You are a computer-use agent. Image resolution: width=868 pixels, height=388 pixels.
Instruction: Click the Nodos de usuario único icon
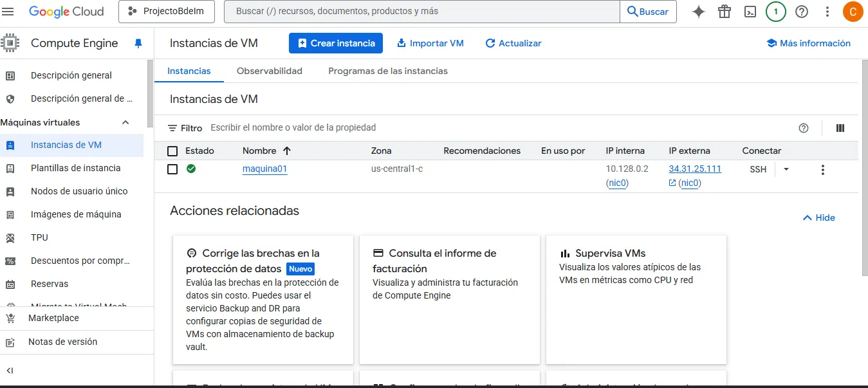[10, 191]
